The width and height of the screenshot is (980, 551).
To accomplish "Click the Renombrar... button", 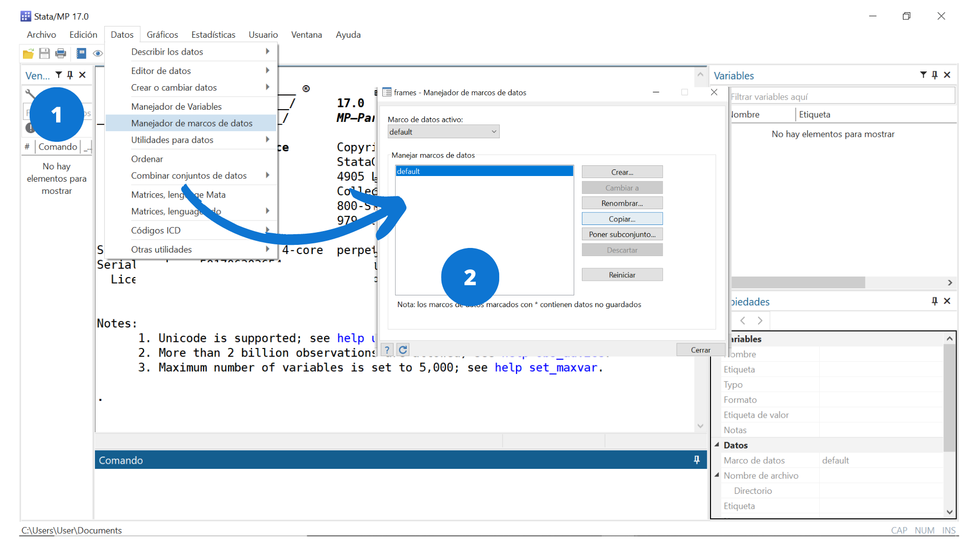I will (x=622, y=203).
